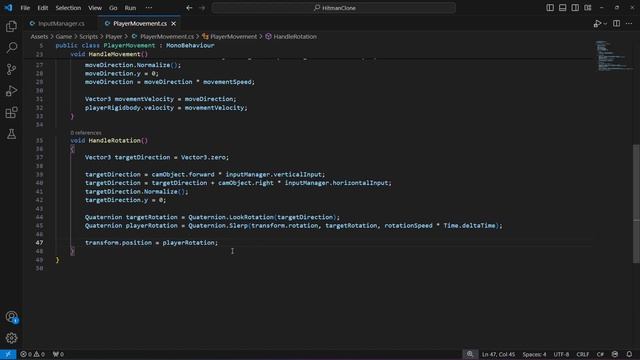Click the Player folder breadcrumb
The height and width of the screenshot is (360, 640).
pyautogui.click(x=113, y=36)
